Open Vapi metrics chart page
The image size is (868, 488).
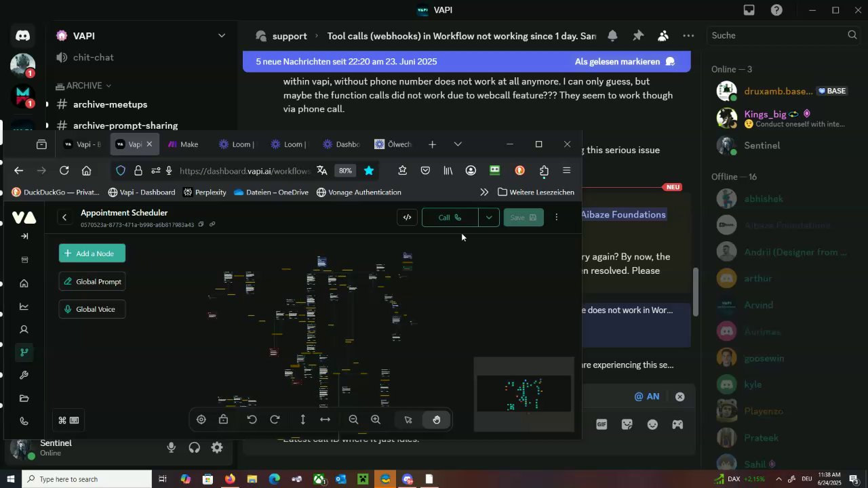pos(24,306)
